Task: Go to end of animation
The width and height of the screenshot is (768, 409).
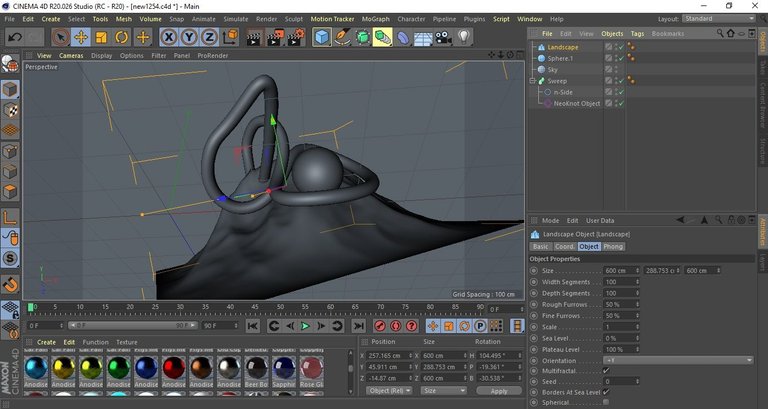Action: [x=359, y=326]
